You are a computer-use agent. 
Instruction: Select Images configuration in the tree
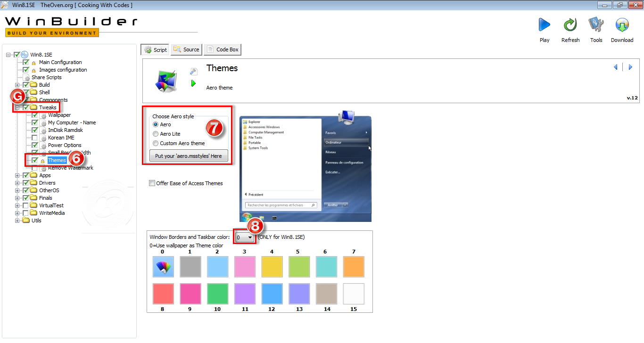coord(63,70)
